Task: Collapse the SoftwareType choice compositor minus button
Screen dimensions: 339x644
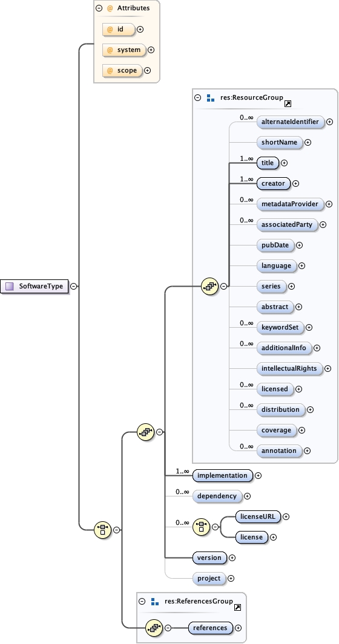Action: coord(116,530)
